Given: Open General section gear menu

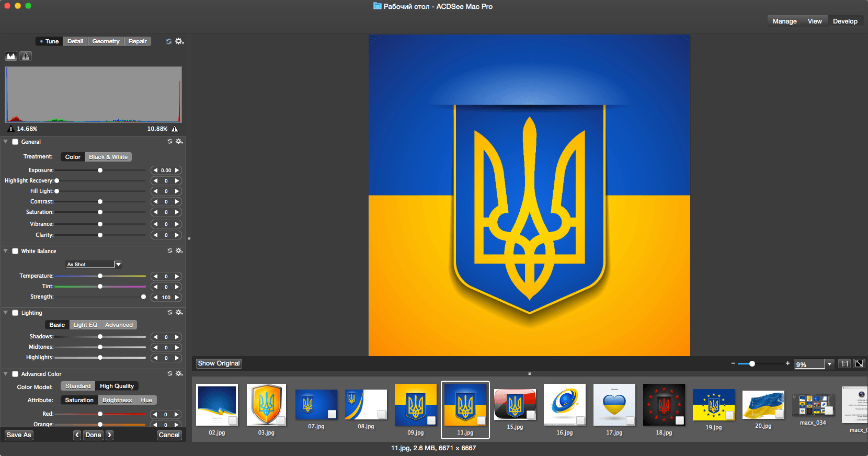Looking at the screenshot, I should (x=179, y=142).
